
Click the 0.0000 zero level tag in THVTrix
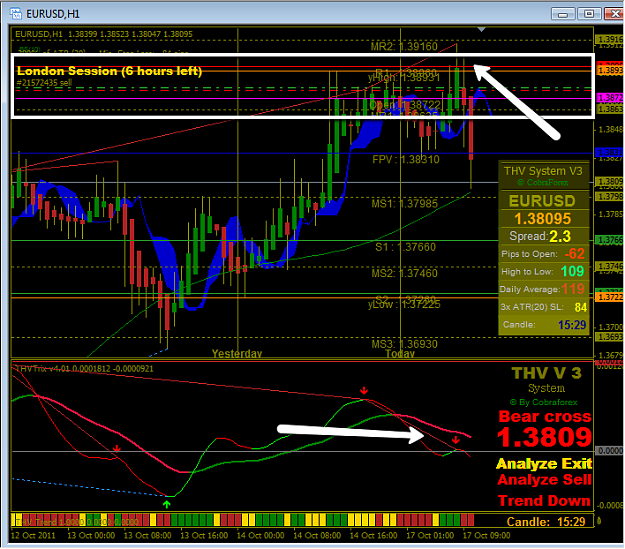[x=610, y=451]
